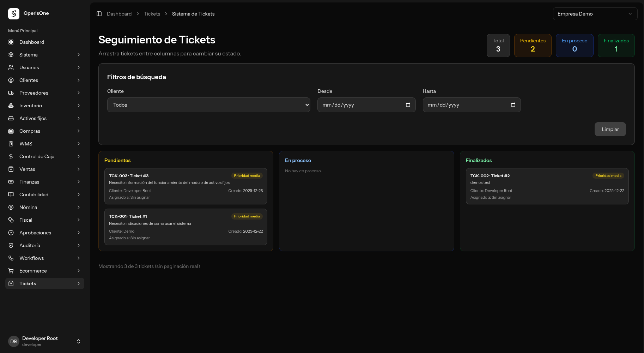The height and width of the screenshot is (353, 644).
Task: Select Dashboard from the breadcrumb trail
Action: [x=119, y=14]
